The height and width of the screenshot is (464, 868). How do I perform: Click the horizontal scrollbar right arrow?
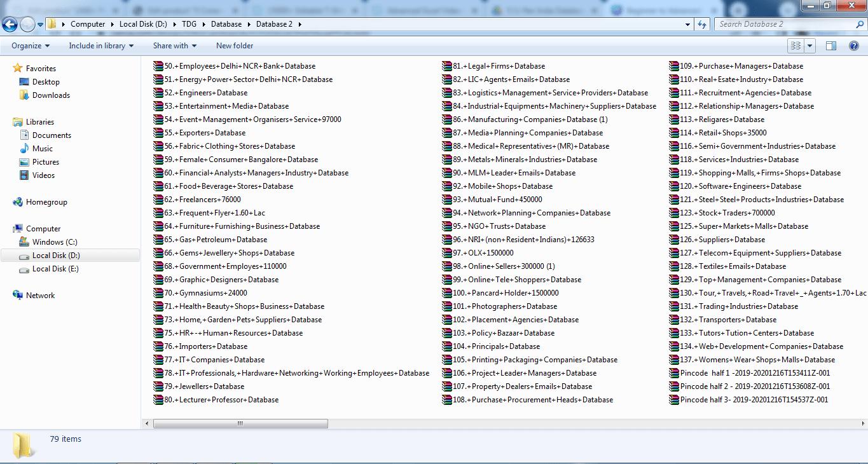[x=862, y=423]
